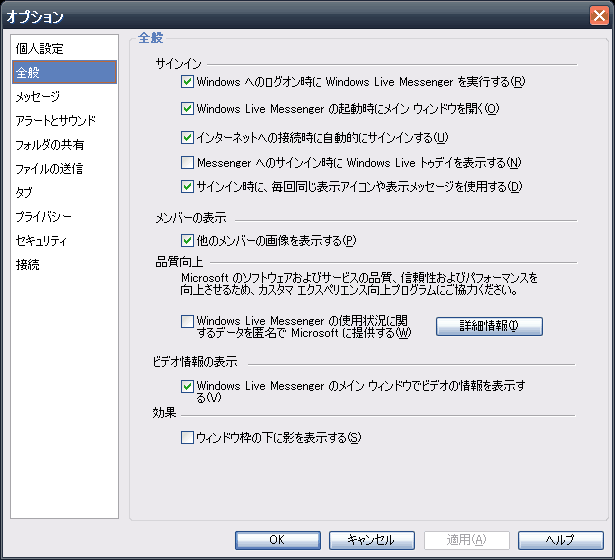Screen dimensions: 615x560
Task: Select the プライバシー category
Action: 64,216
